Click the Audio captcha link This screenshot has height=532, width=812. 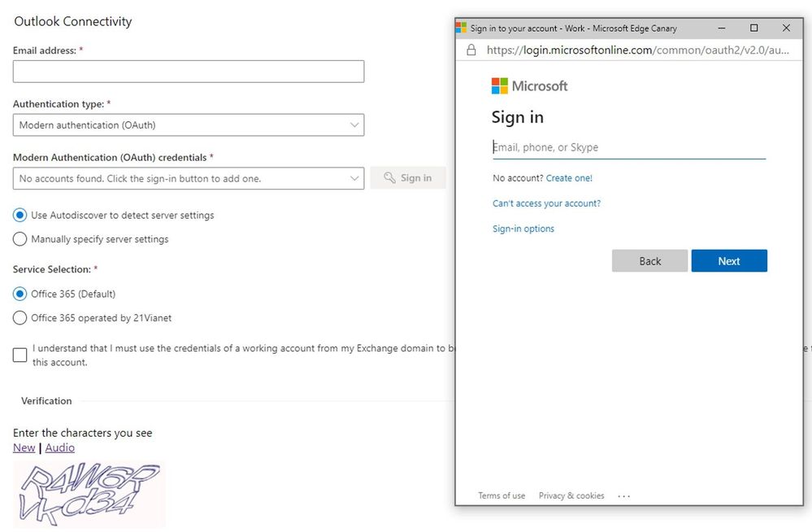[59, 447]
